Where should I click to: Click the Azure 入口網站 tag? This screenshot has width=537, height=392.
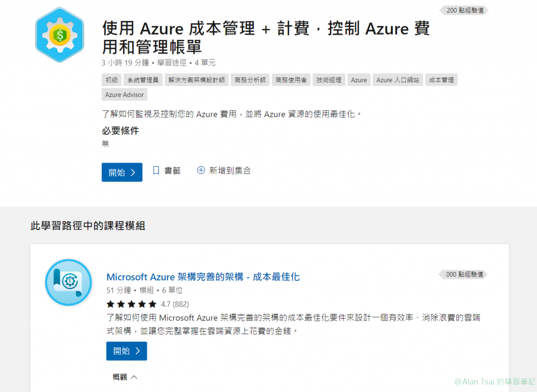pyautogui.click(x=398, y=80)
